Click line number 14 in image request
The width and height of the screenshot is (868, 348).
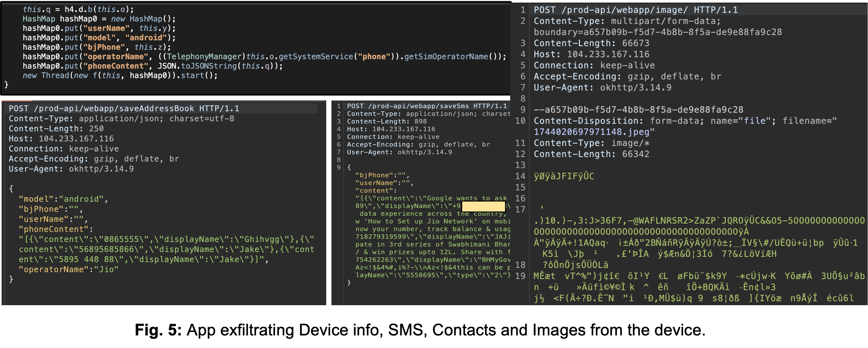pos(520,176)
